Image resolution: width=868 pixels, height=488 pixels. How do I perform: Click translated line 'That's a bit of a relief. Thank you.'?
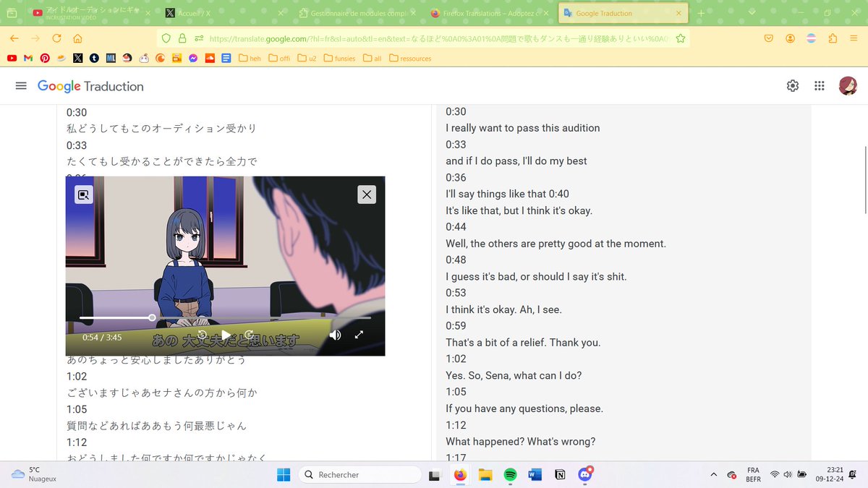click(523, 343)
